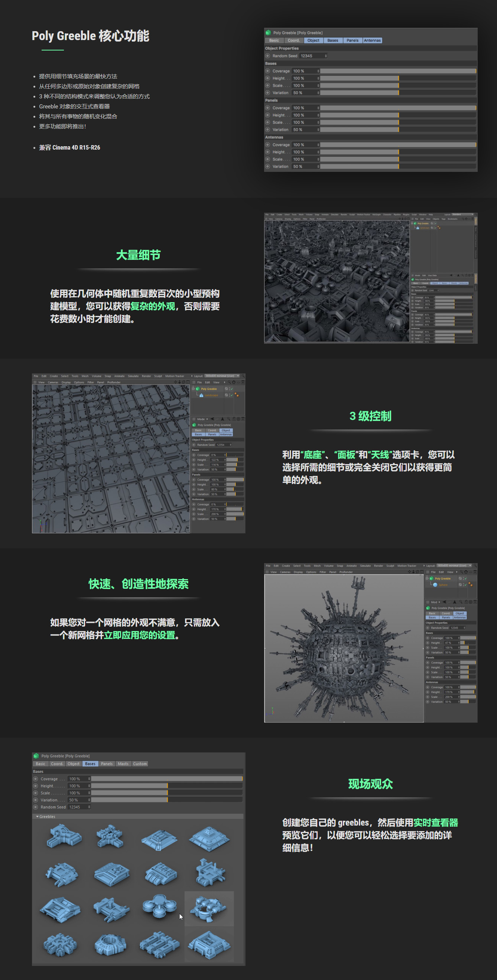Image resolution: width=497 pixels, height=980 pixels.
Task: Switch to Antennas tab in top panel
Action: 372,40
